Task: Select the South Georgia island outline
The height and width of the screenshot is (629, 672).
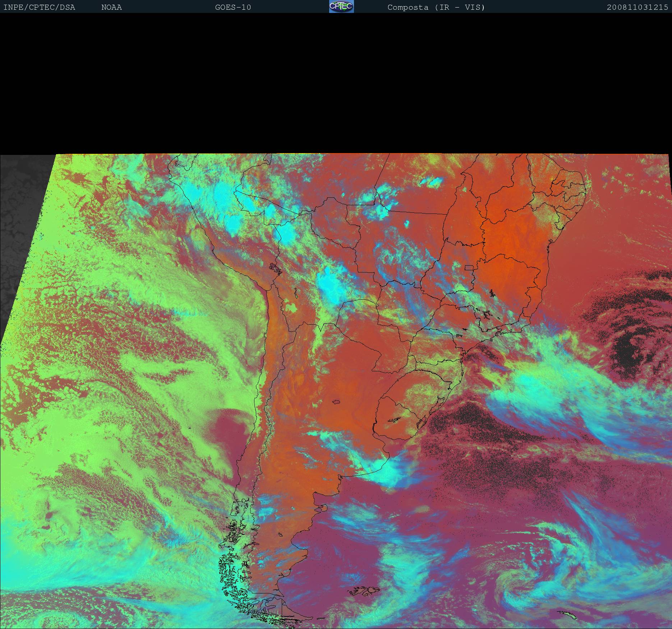Action: pos(568,616)
